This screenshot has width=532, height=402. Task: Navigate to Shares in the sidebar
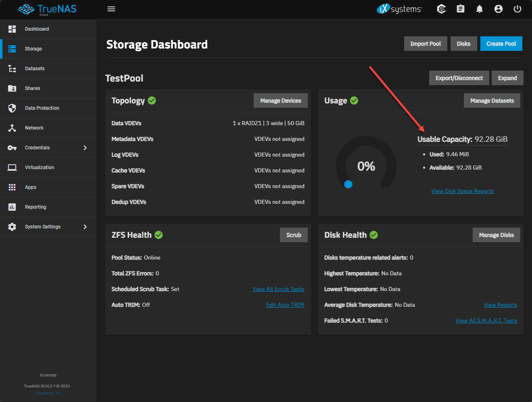32,88
